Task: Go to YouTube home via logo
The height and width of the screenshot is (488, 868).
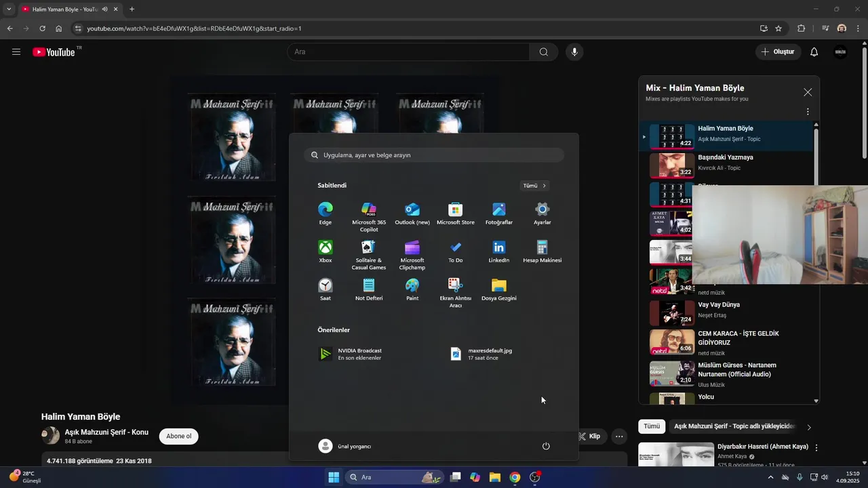Action: tap(54, 52)
